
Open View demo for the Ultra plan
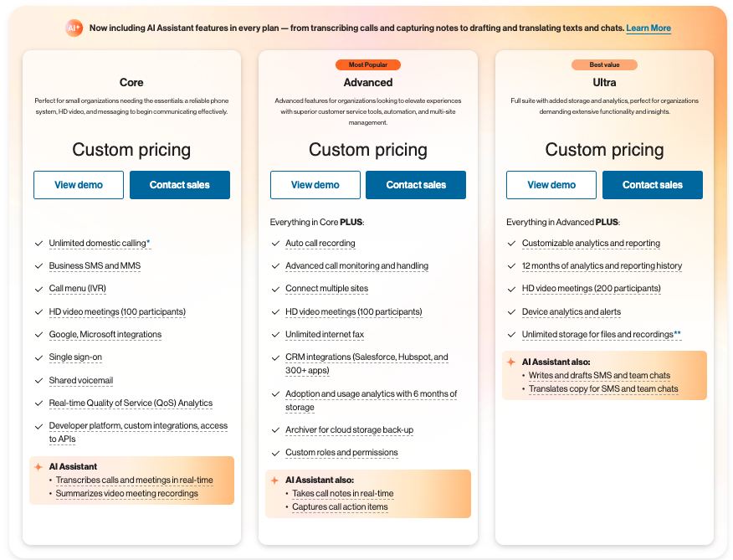[551, 185]
